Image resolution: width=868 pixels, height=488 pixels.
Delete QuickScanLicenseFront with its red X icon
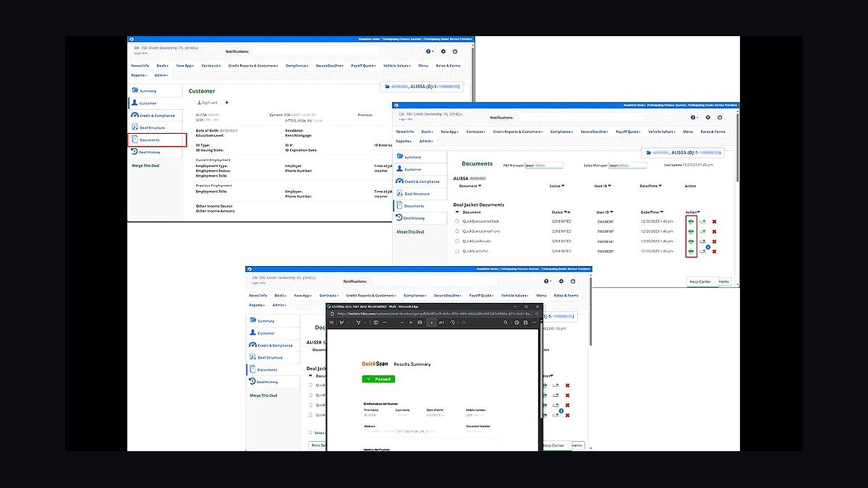coord(714,231)
